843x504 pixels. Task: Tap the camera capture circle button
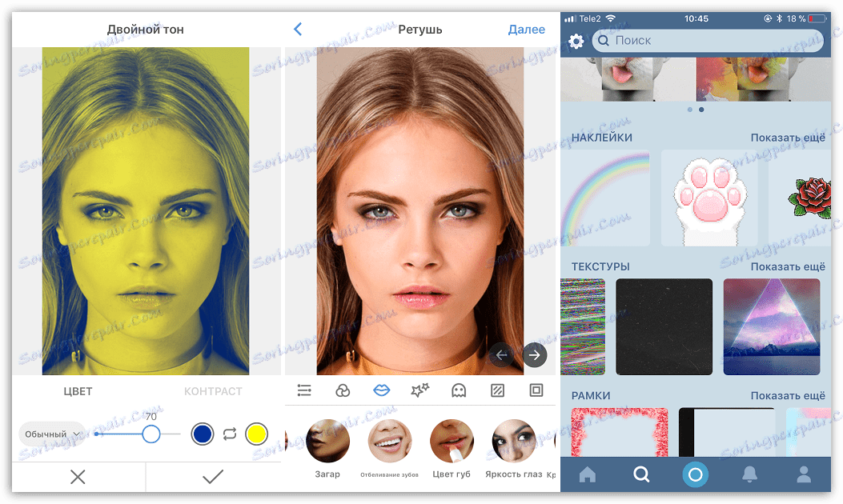pos(695,474)
